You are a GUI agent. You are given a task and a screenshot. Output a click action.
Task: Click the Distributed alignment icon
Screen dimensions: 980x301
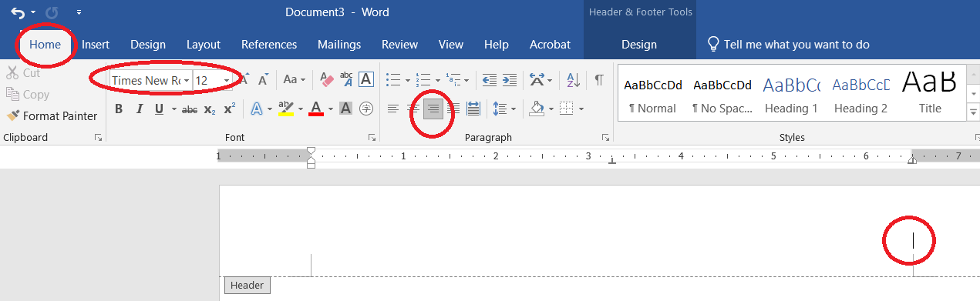click(x=473, y=109)
